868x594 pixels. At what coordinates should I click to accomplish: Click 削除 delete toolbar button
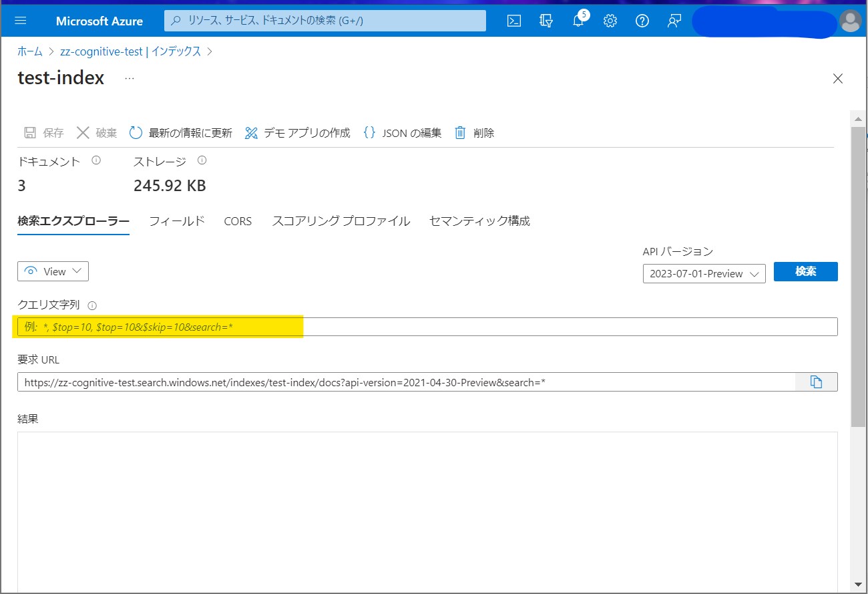[x=474, y=133]
